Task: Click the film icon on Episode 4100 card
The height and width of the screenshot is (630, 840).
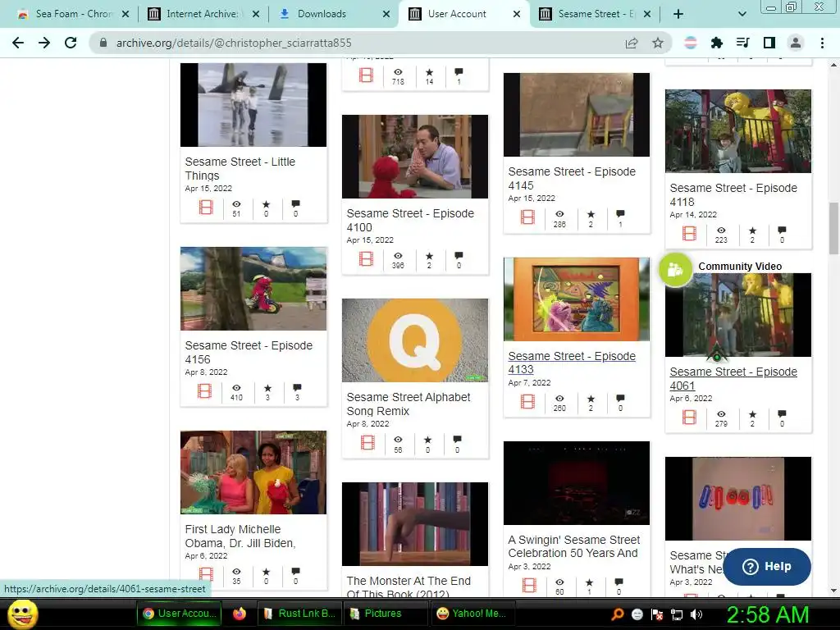Action: [x=367, y=258]
